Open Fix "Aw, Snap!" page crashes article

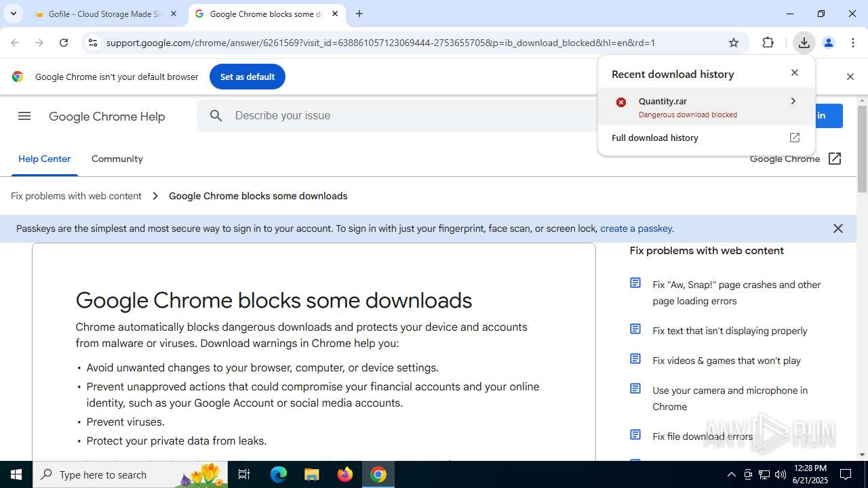tap(736, 293)
